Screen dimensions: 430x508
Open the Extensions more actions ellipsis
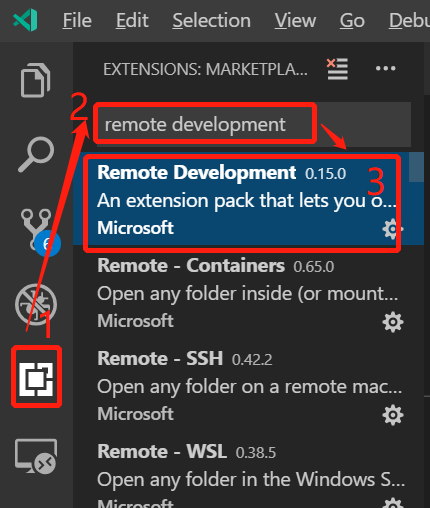click(385, 69)
